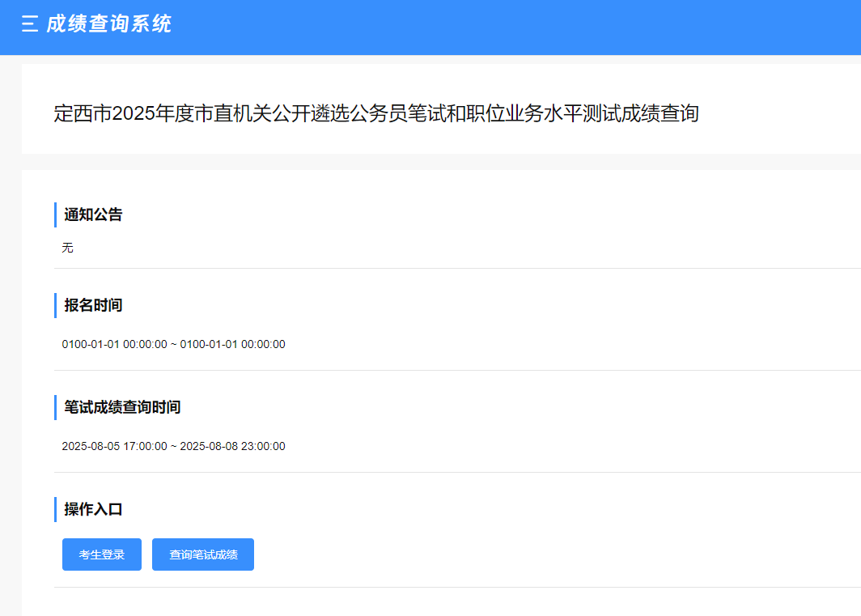Click the registration end time value
The width and height of the screenshot is (861, 616).
coord(232,344)
